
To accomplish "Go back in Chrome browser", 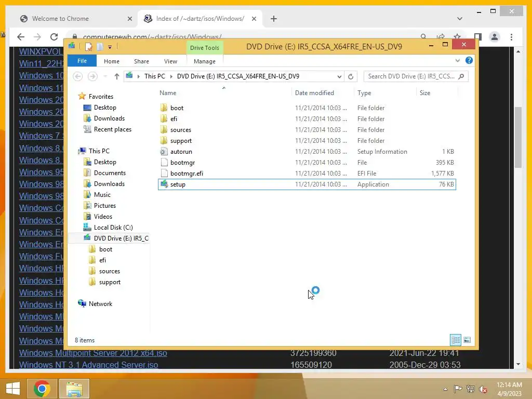I will [x=21, y=37].
